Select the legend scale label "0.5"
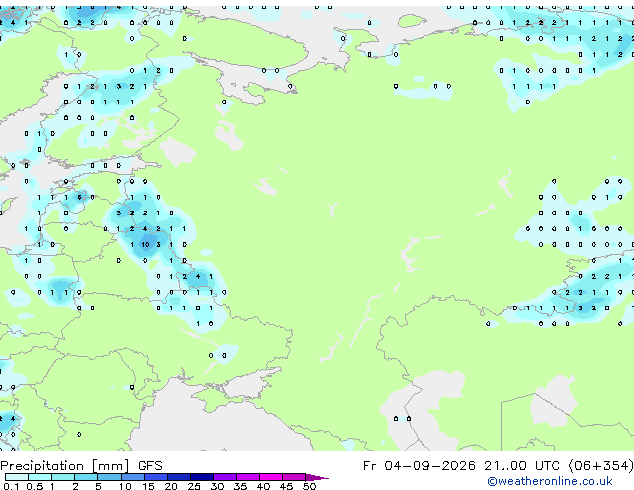This screenshot has height=490, width=634. click(35, 486)
